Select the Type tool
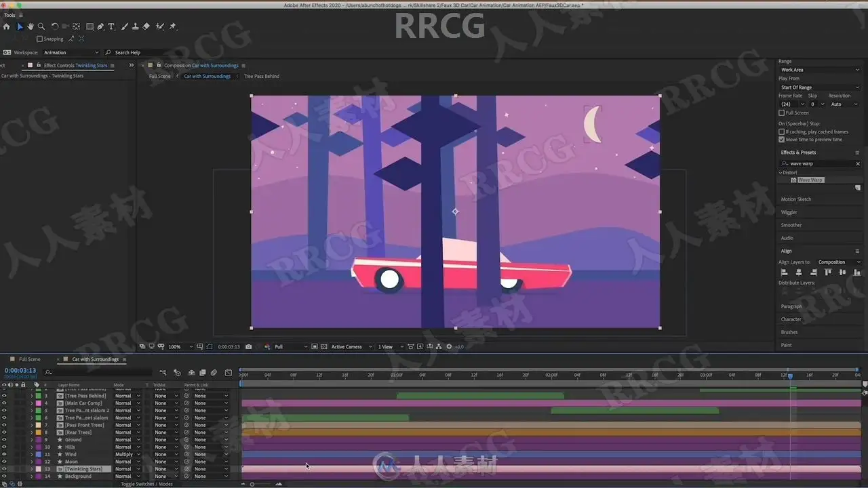The width and height of the screenshot is (868, 488). 111,26
